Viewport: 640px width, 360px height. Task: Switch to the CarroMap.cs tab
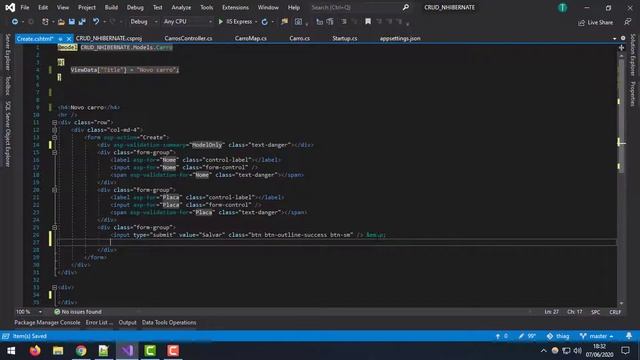[251, 38]
